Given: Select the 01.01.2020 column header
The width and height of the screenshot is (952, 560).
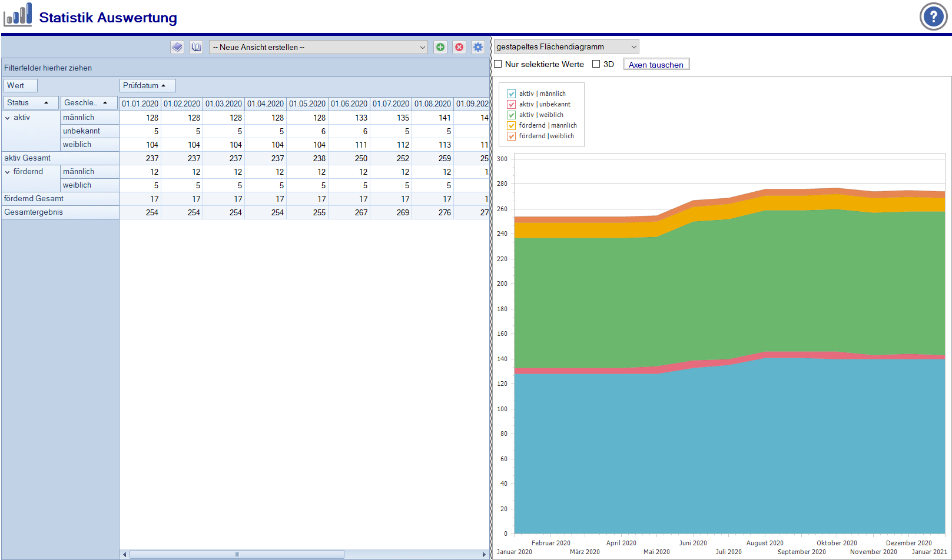Looking at the screenshot, I should click(x=140, y=104).
